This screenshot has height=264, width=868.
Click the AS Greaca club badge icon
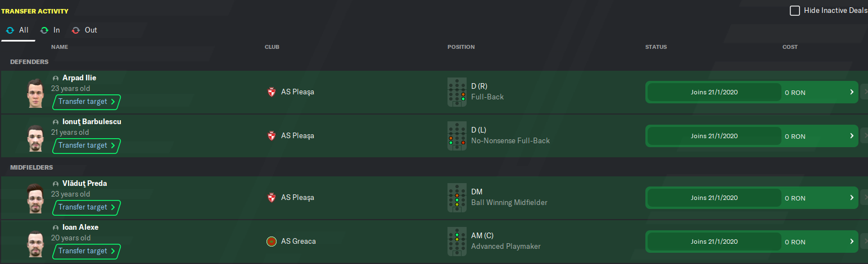[272, 242]
